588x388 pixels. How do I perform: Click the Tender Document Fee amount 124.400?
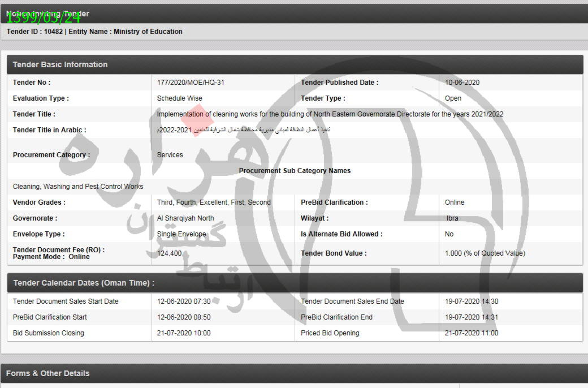click(x=169, y=253)
